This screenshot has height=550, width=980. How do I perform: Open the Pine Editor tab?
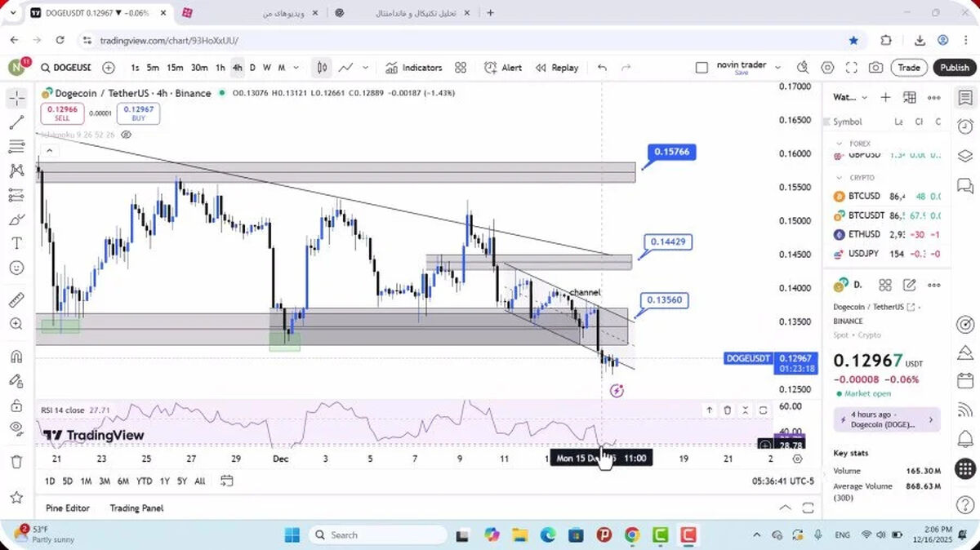68,508
